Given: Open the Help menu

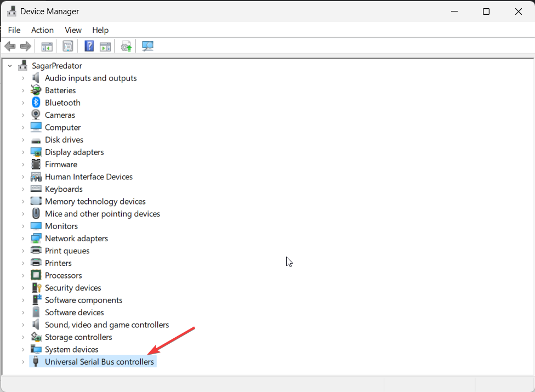Looking at the screenshot, I should click(100, 30).
